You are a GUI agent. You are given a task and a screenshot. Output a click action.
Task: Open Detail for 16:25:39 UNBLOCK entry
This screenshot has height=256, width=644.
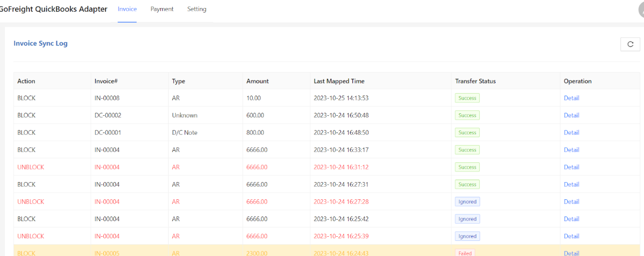(x=571, y=236)
